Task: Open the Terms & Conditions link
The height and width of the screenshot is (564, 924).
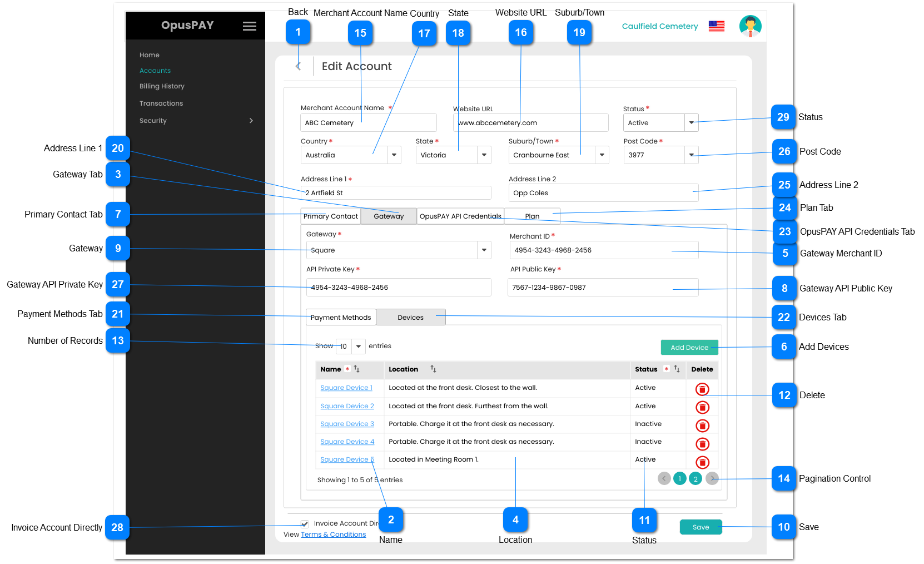Action: [333, 535]
